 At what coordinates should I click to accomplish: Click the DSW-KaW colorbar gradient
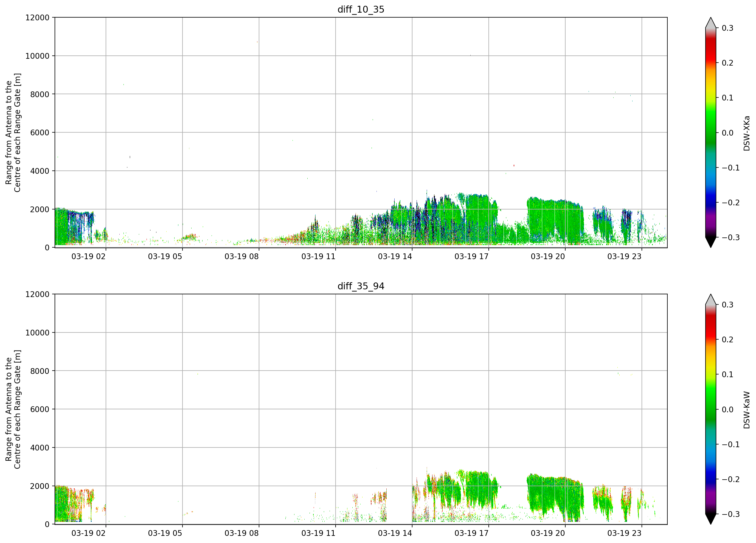click(x=711, y=409)
